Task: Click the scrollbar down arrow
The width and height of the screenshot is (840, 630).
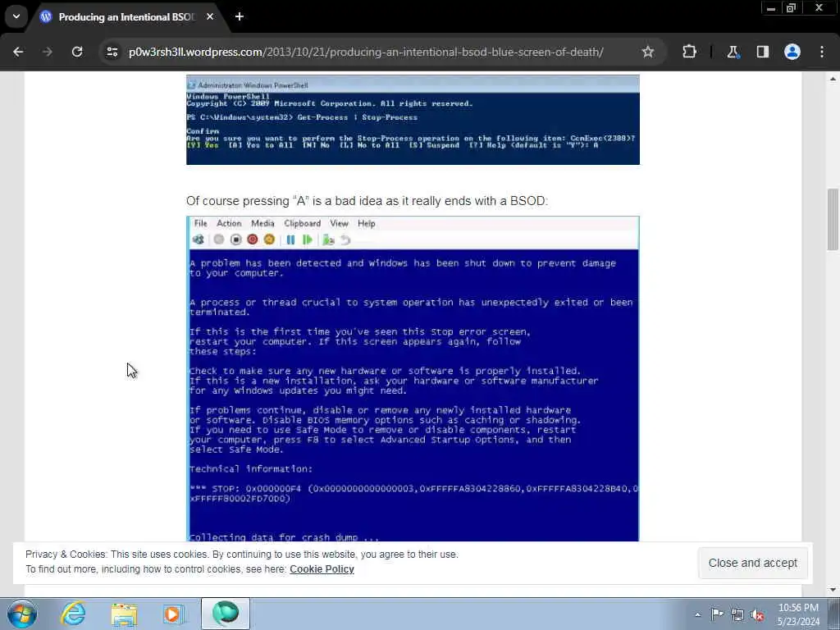Action: pyautogui.click(x=833, y=590)
